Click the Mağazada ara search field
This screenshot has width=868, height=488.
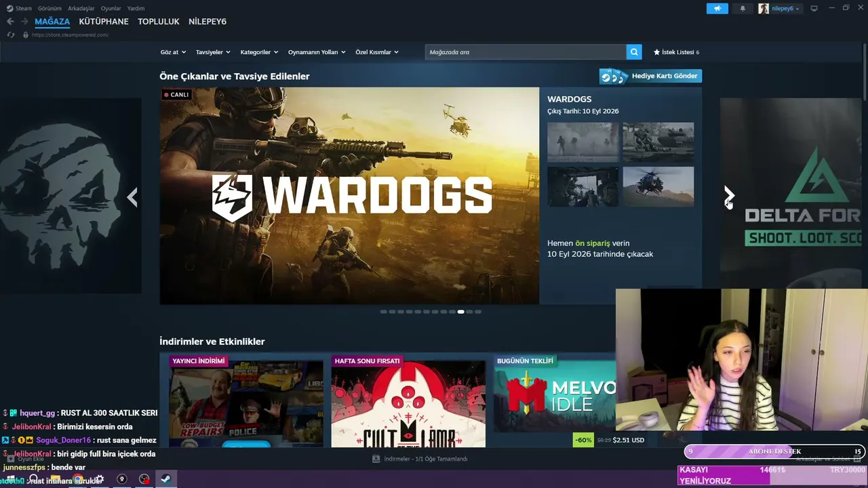pos(526,52)
